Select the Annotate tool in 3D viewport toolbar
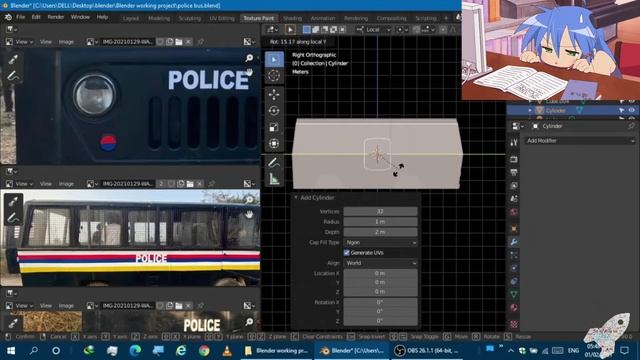Screen dimensions: 640x360 pos(274,162)
